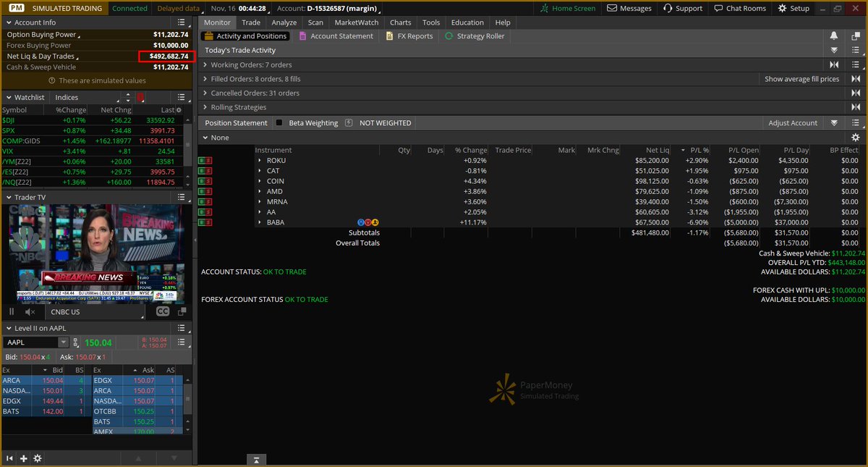The width and height of the screenshot is (868, 467).
Task: Toggle closed captions on Trader TV
Action: coord(163,311)
